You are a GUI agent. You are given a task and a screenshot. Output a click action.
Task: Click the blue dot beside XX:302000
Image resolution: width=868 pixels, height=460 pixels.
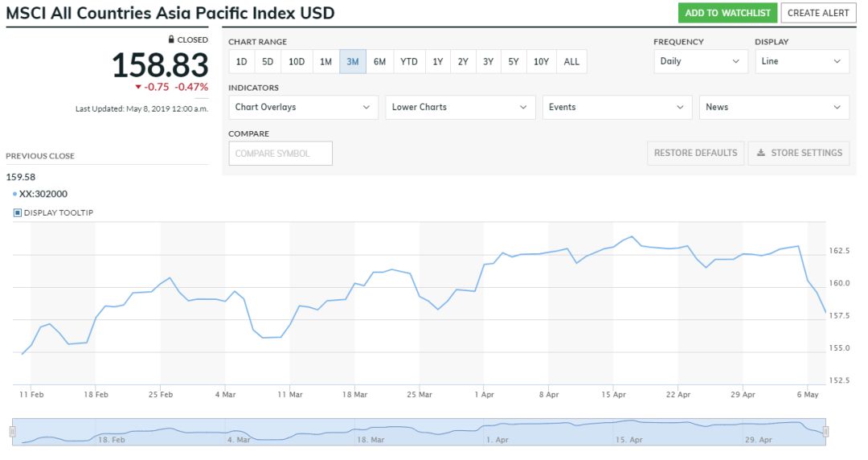14,194
